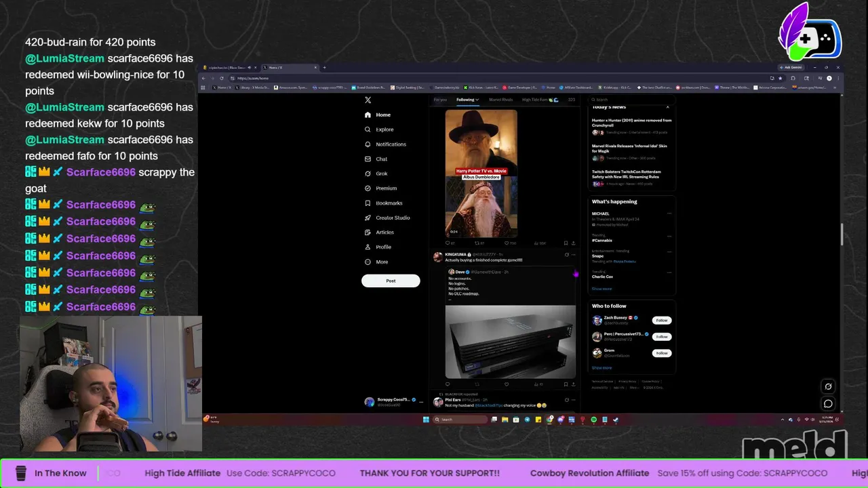868x488 pixels.
Task: Follow Perc | Percussive173
Action: (x=661, y=336)
